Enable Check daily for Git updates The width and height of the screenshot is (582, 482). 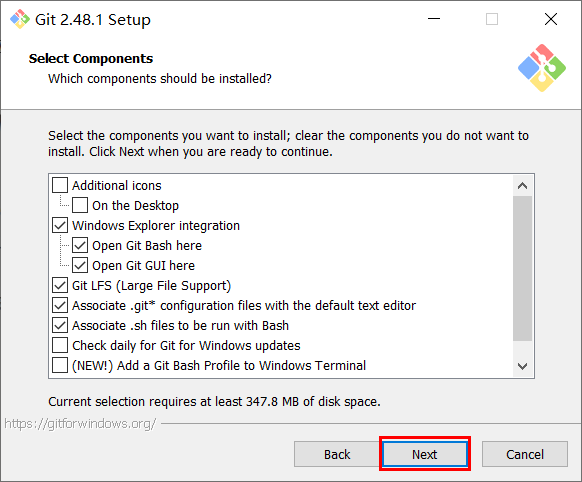60,345
